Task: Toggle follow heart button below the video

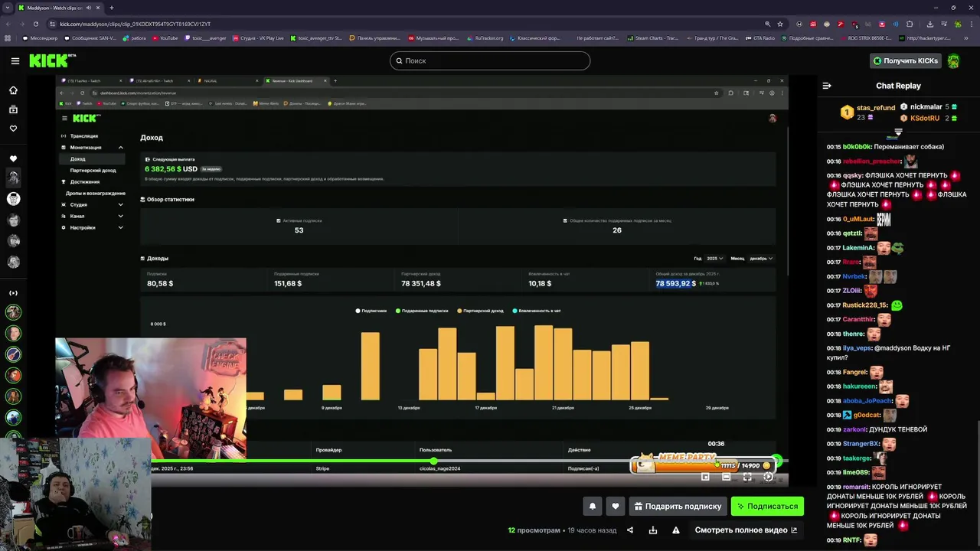Action: click(x=615, y=506)
